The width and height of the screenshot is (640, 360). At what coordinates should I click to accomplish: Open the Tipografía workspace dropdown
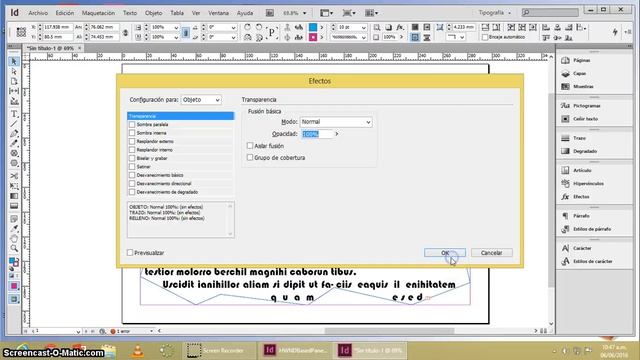click(494, 13)
